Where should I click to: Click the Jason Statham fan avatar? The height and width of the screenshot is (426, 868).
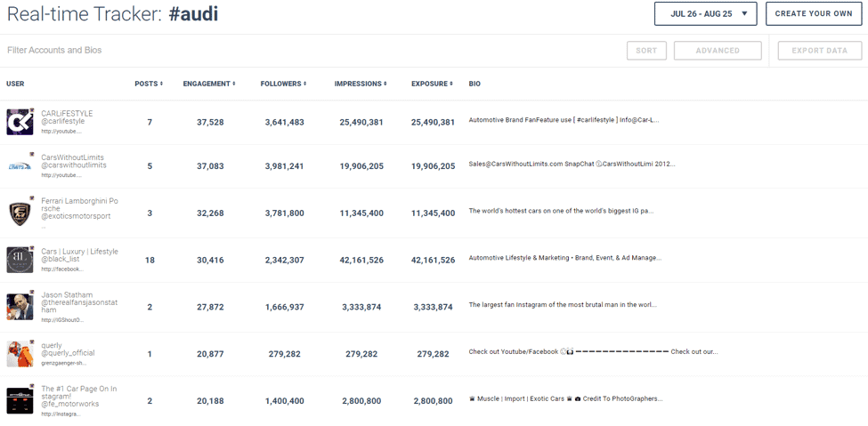coord(20,307)
